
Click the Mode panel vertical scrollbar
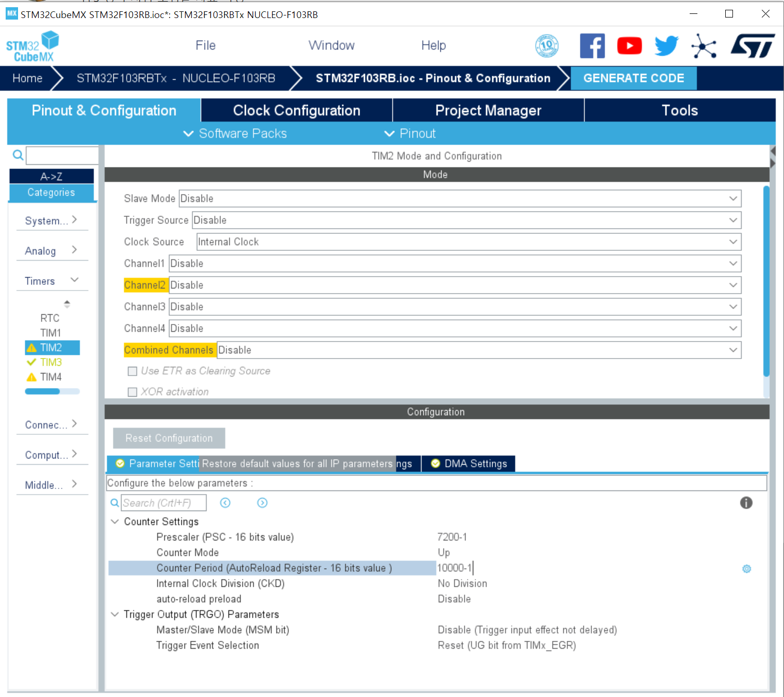(x=766, y=281)
